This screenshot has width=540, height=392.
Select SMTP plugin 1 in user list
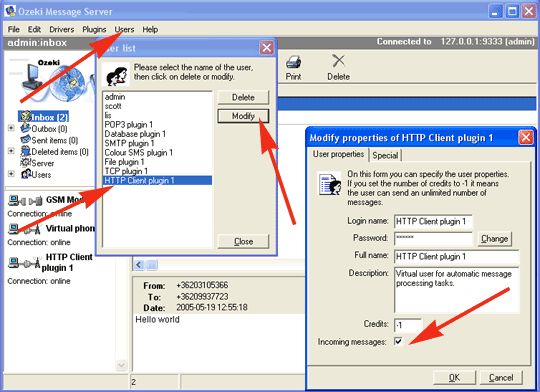(x=157, y=143)
